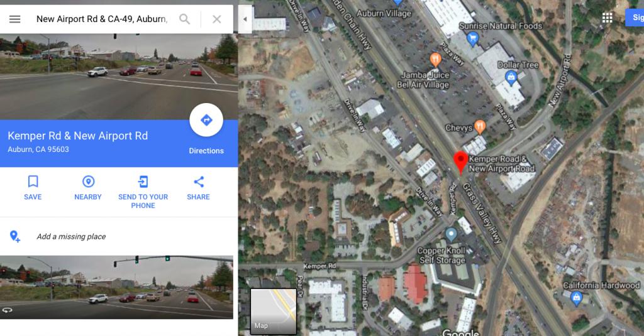Save this place with bookmark icon

pos(33,188)
